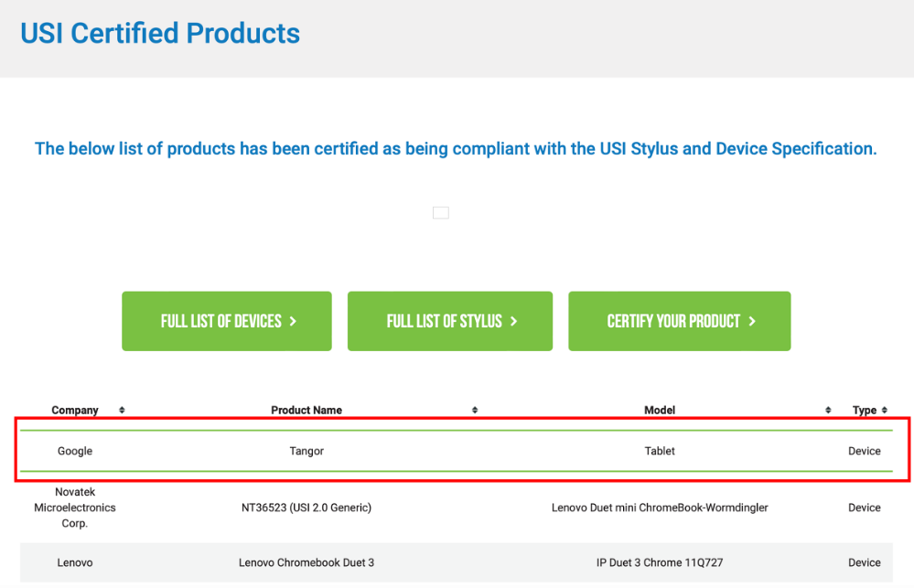The height and width of the screenshot is (588, 914).
Task: Click the Product Name column header label
Action: (x=306, y=411)
